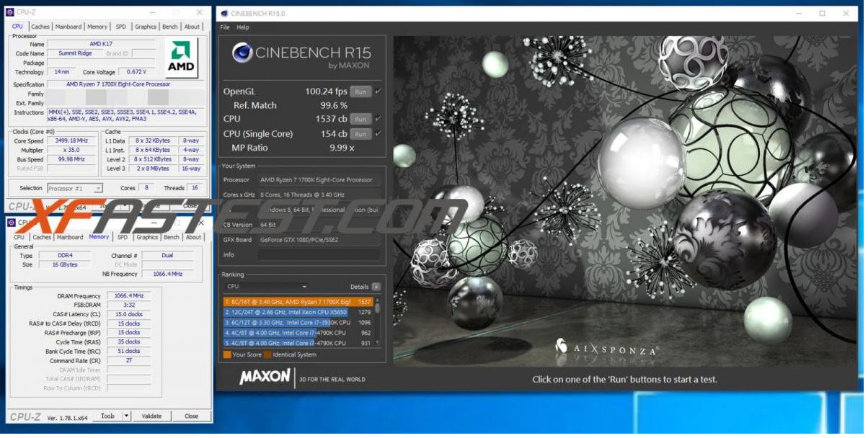
Task: Click Validate in CPU-Z memory window
Action: coord(151,416)
